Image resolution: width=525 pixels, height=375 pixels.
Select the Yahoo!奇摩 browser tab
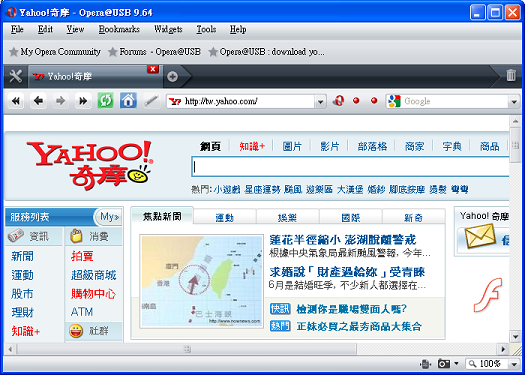coord(95,76)
